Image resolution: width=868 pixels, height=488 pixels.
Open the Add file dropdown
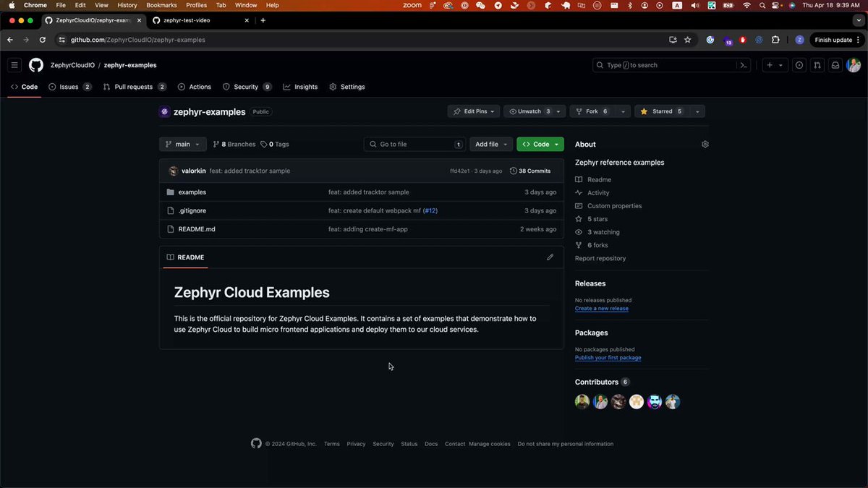pyautogui.click(x=491, y=144)
